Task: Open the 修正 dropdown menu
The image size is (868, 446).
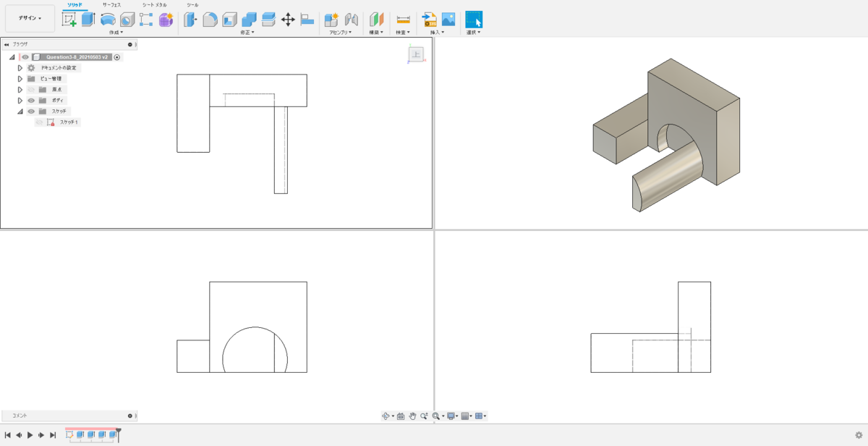Action: (x=247, y=33)
